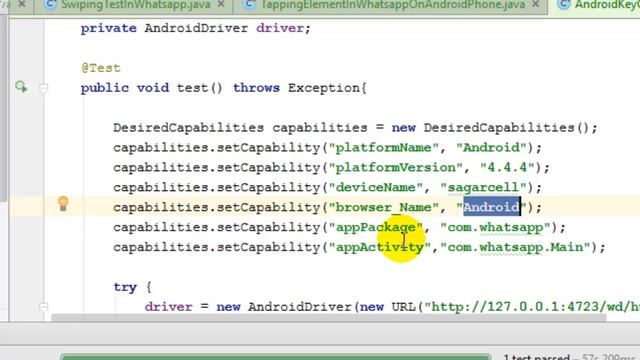Click the yellow intention lightbulb icon
The width and height of the screenshot is (640, 360).
63,204
